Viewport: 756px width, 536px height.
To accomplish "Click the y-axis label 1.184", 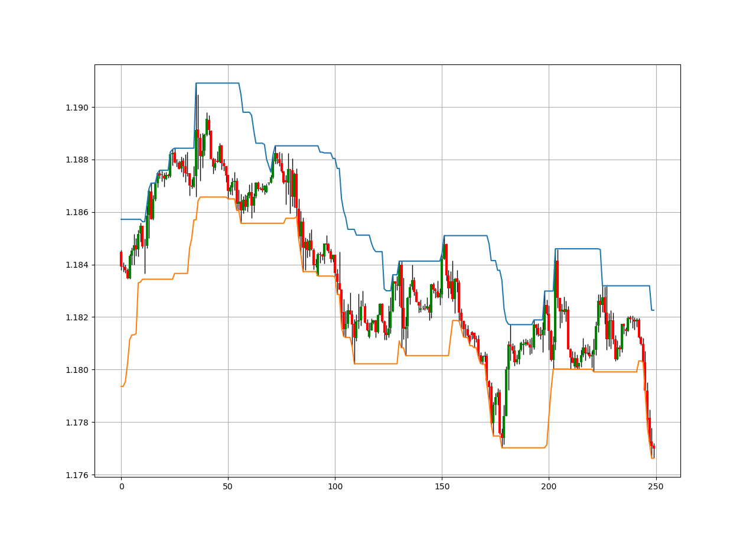I will pyautogui.click(x=78, y=265).
